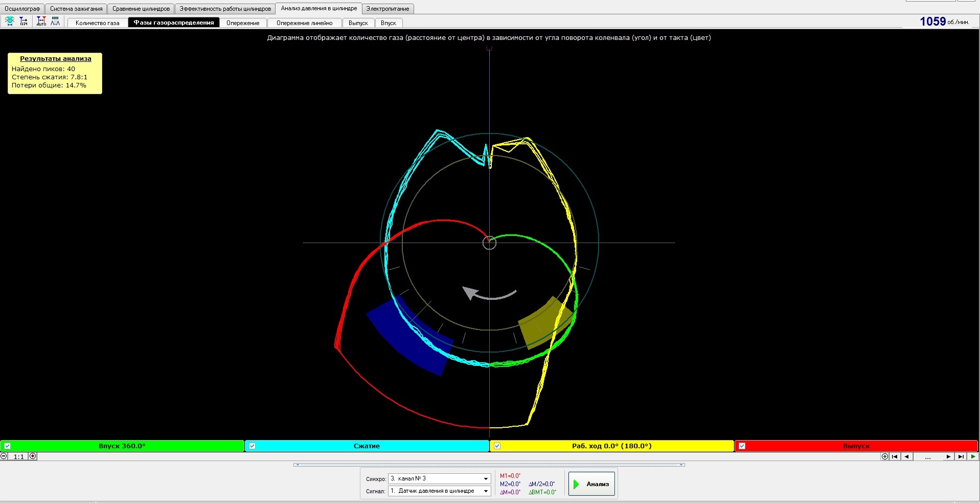
Task: Click the center circle of the diagram
Action: click(x=489, y=243)
